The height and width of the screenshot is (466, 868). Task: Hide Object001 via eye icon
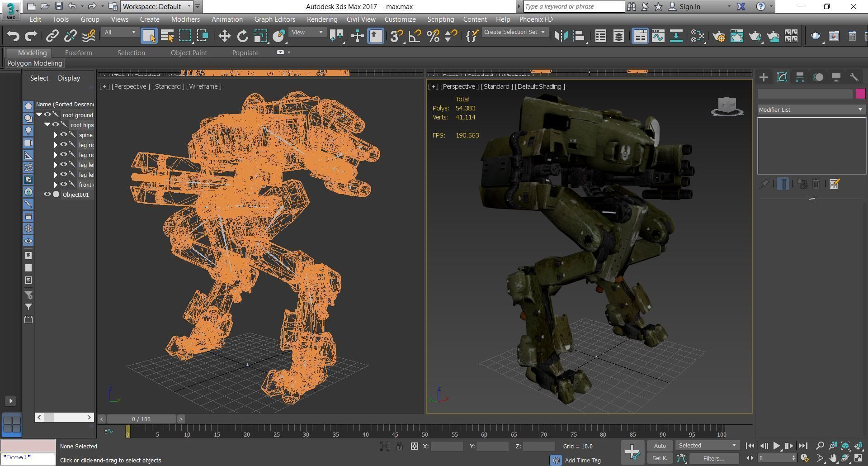[x=47, y=195]
